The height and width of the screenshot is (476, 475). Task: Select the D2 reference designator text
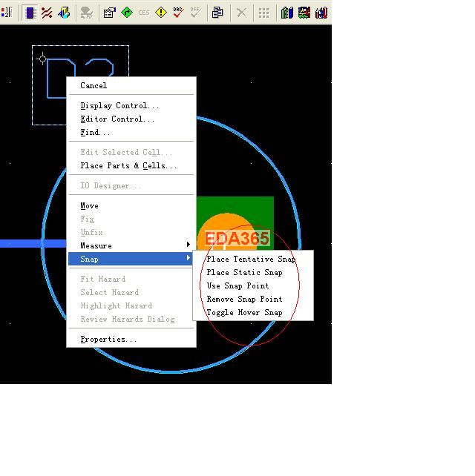(80, 68)
